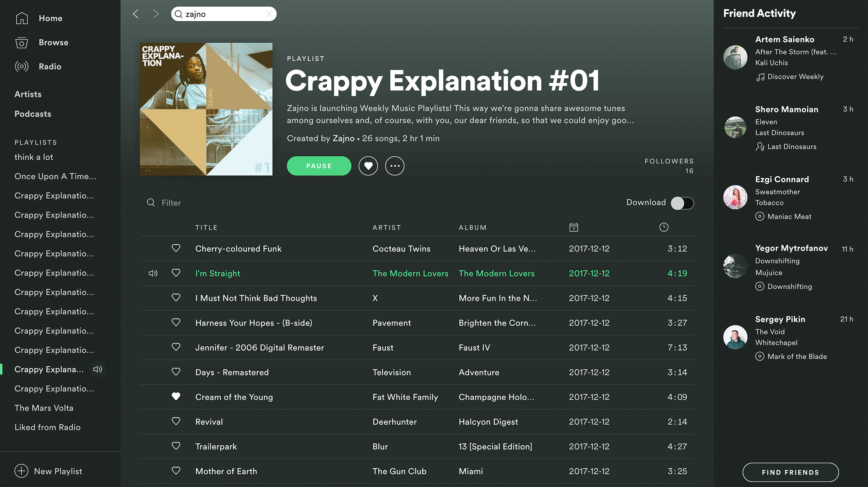Click the magnifier icon in the search box
Image resolution: width=868 pixels, height=487 pixels.
point(179,14)
